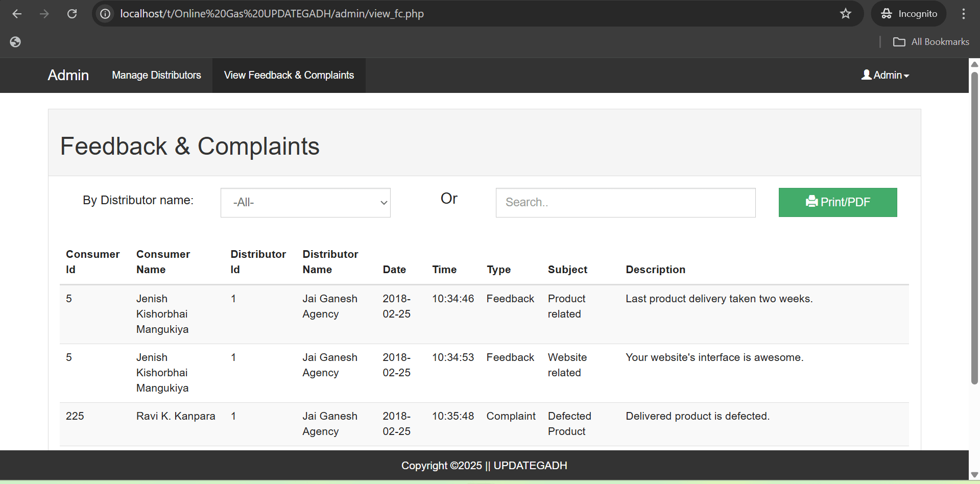Focus the Search input field
Viewport: 980px width, 484px height.
(625, 203)
